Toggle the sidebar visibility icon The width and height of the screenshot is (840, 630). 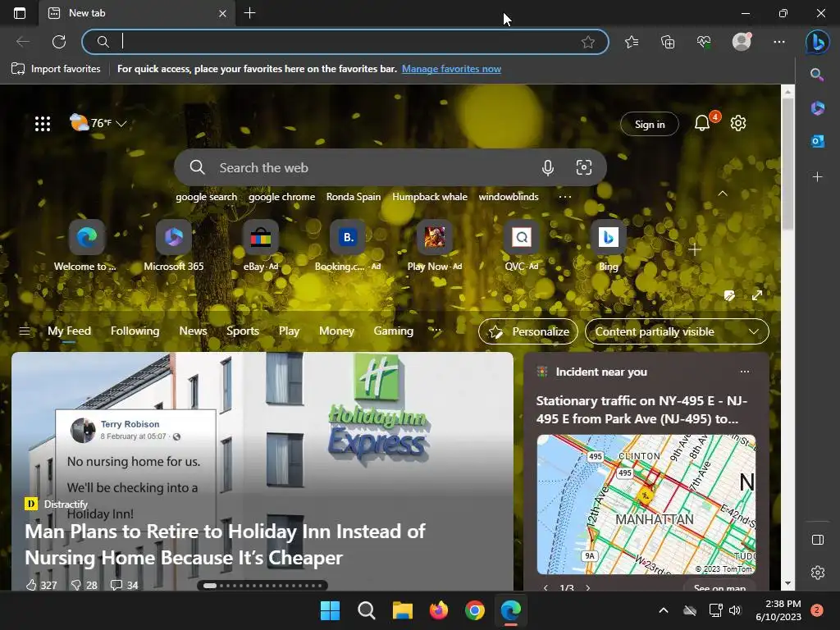(x=818, y=540)
